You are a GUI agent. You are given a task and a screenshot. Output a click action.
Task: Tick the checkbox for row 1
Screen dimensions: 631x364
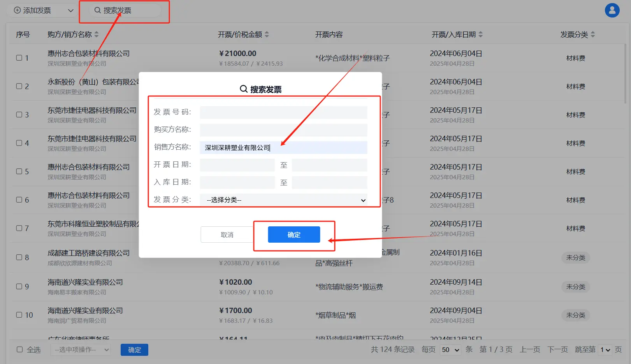click(x=19, y=58)
